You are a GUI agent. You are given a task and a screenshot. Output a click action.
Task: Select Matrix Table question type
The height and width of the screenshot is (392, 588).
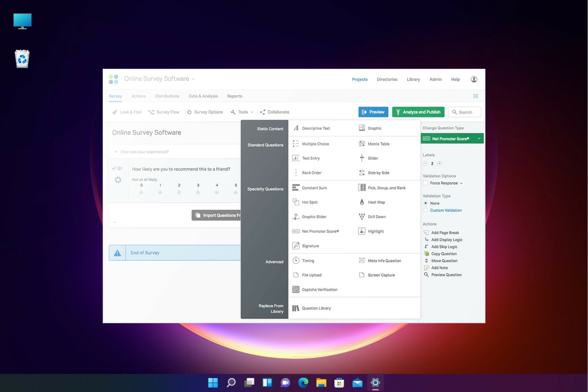click(x=374, y=144)
